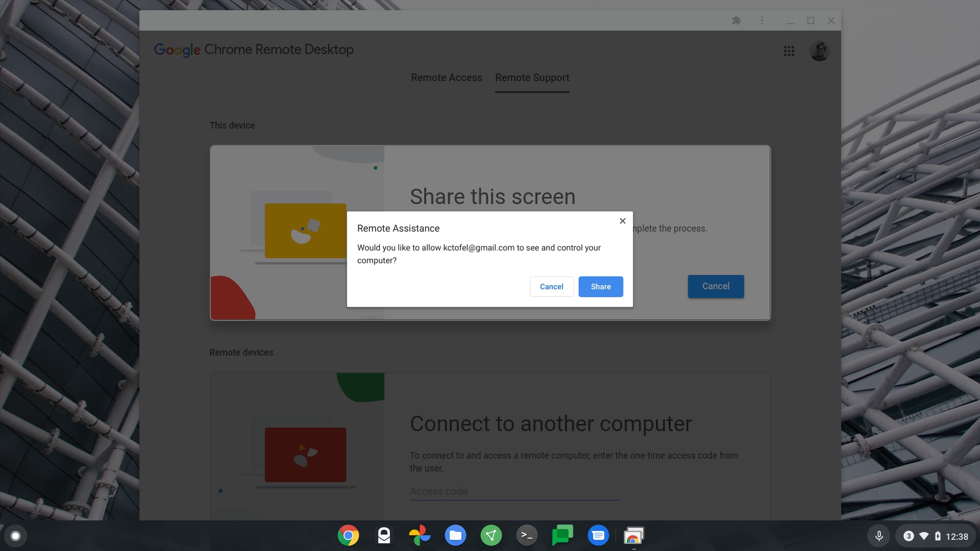This screenshot has height=551, width=980.
Task: Open the green paper-plane app on the shelf
Action: (491, 536)
